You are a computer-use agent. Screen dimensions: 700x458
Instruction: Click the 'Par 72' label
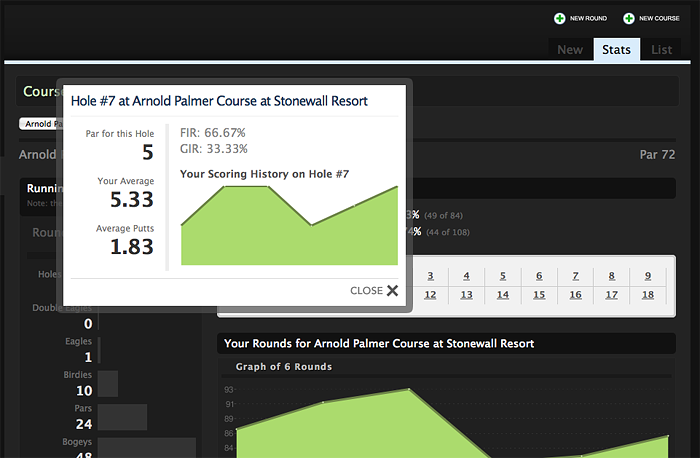pyautogui.click(x=657, y=155)
